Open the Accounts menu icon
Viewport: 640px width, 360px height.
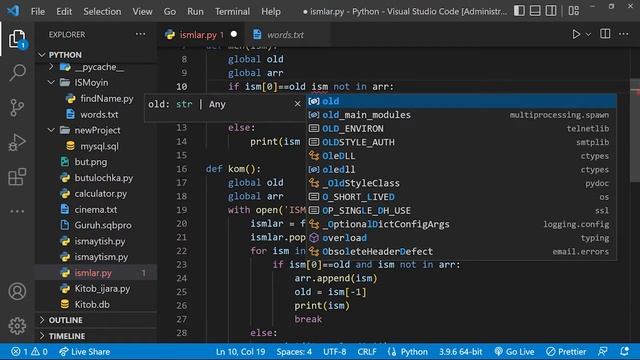[17, 291]
